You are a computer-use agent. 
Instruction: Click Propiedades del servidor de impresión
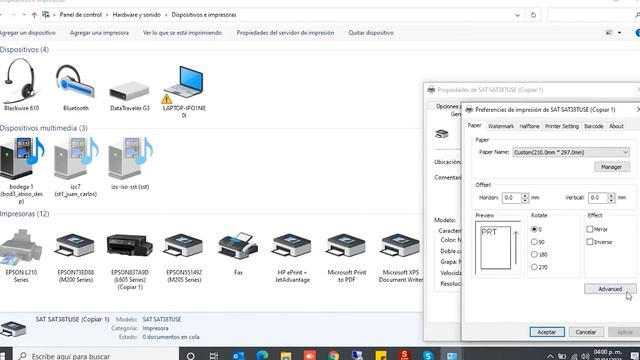(285, 33)
